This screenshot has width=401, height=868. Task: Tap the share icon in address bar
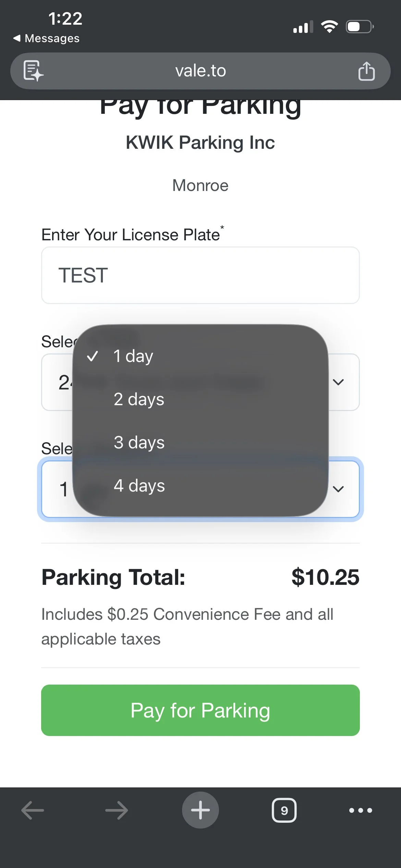(366, 71)
